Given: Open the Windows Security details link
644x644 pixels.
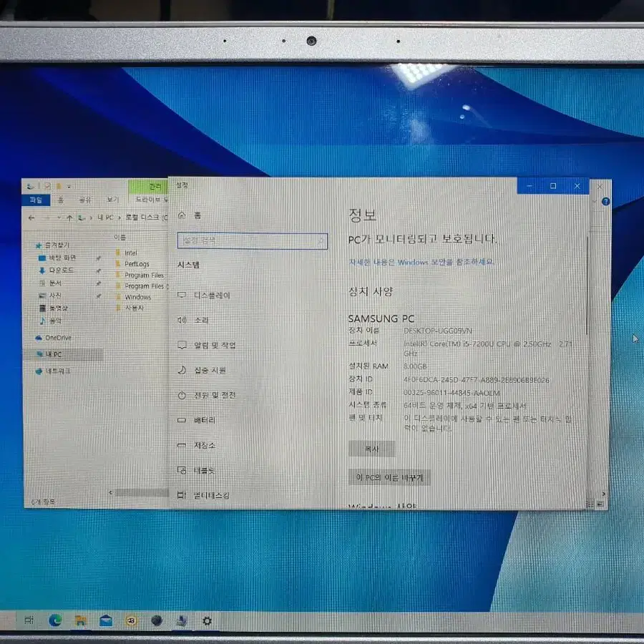Looking at the screenshot, I should pos(421,262).
